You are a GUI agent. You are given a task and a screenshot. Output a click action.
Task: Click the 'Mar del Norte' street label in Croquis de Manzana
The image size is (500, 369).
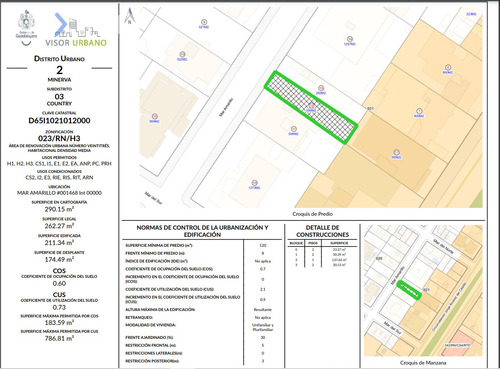coord(443,246)
